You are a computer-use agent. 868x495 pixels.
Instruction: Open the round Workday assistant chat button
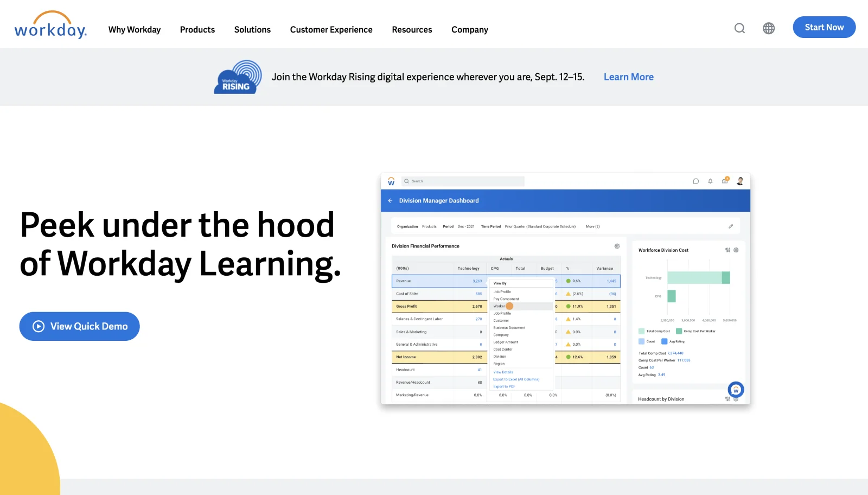[x=736, y=390]
